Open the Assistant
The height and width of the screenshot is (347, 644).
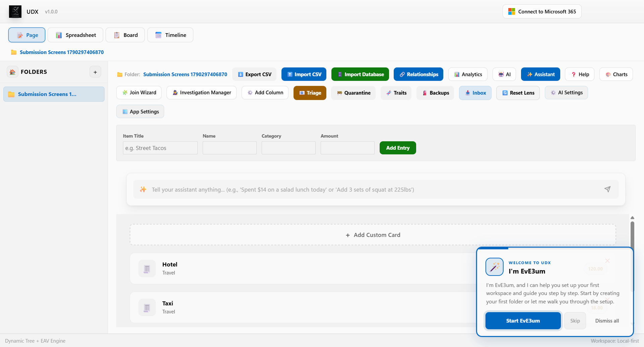[540, 74]
